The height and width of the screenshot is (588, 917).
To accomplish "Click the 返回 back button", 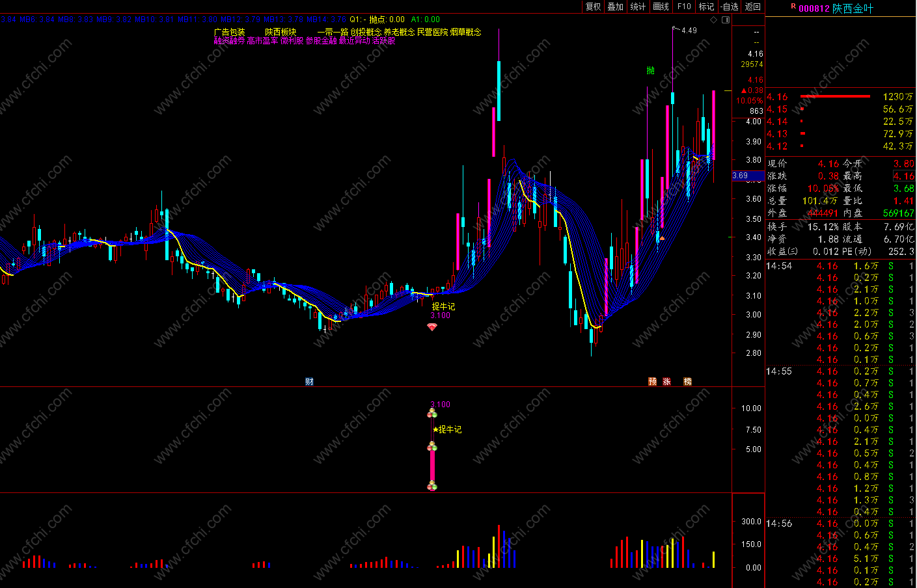I will [753, 7].
